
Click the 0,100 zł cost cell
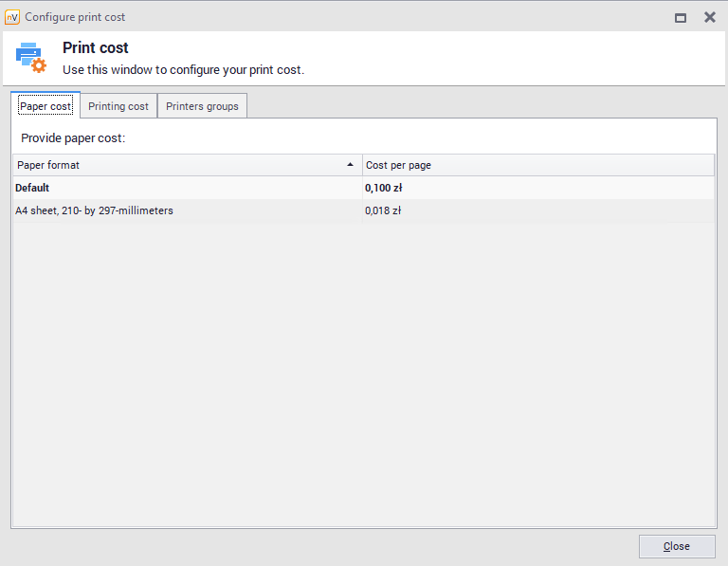383,188
